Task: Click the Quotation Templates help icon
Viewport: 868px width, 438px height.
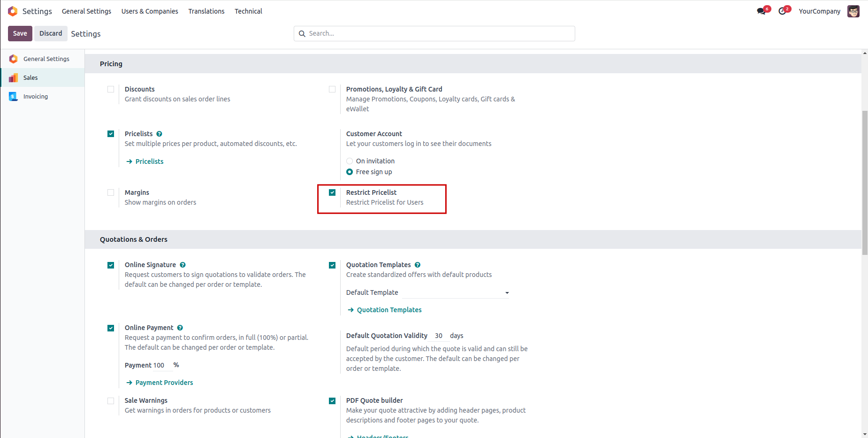Action: (x=418, y=265)
